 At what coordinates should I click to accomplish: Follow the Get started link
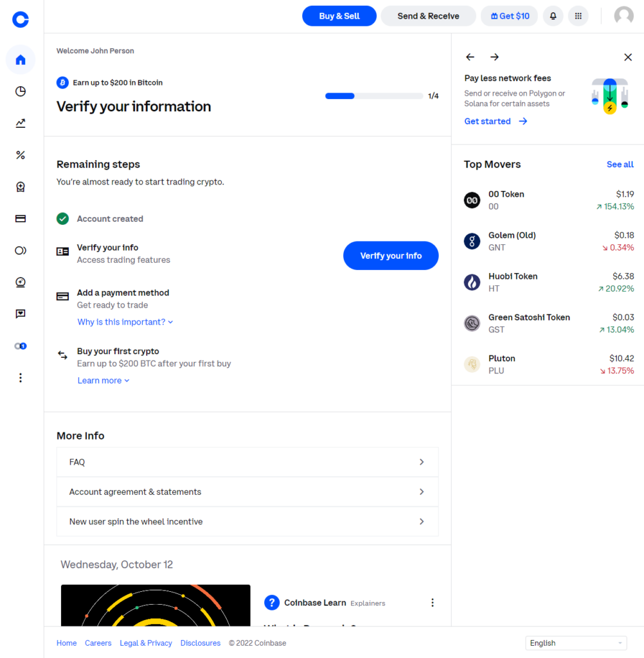click(496, 121)
